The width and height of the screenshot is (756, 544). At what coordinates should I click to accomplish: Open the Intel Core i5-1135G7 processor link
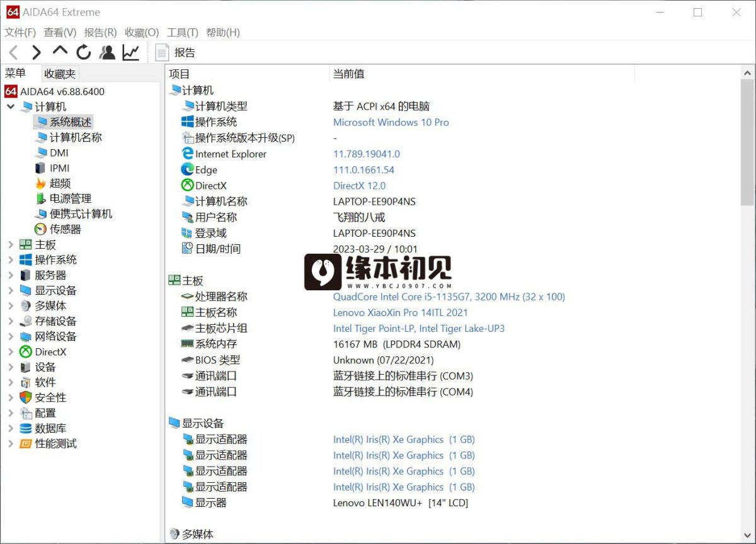pos(449,297)
